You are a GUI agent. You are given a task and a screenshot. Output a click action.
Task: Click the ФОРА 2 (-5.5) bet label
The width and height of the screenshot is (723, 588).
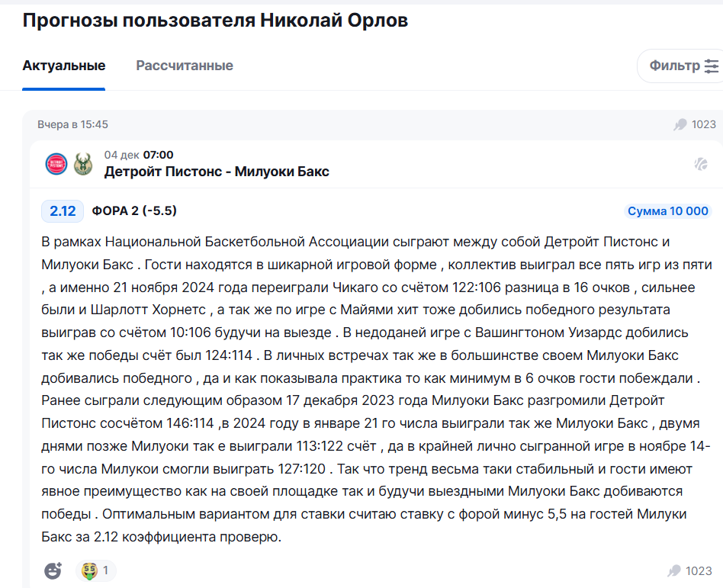[134, 211]
